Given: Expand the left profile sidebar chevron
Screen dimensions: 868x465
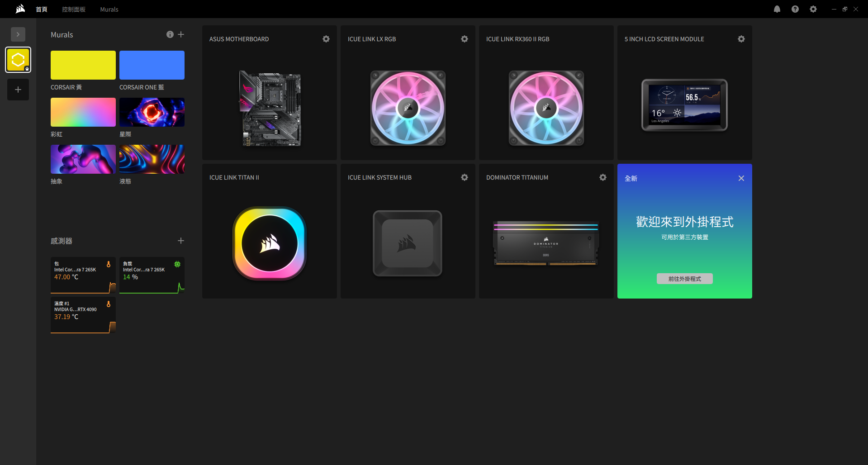Looking at the screenshot, I should 18,34.
